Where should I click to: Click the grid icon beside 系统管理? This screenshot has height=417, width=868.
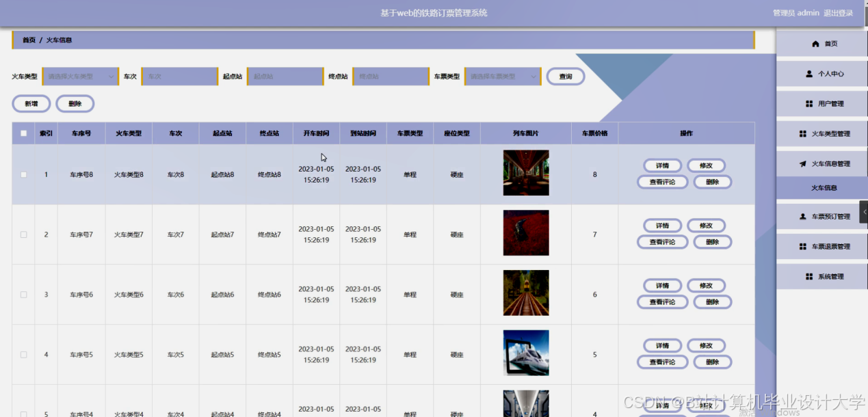(x=809, y=277)
